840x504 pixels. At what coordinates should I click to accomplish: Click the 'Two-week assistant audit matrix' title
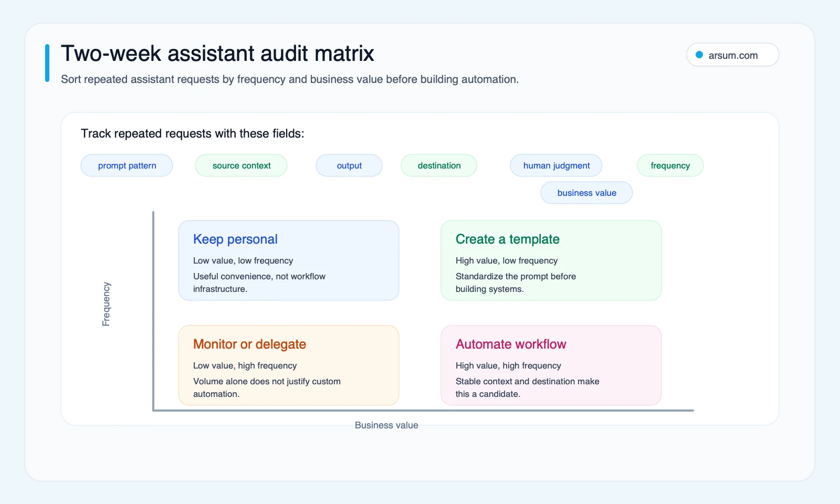tap(217, 54)
